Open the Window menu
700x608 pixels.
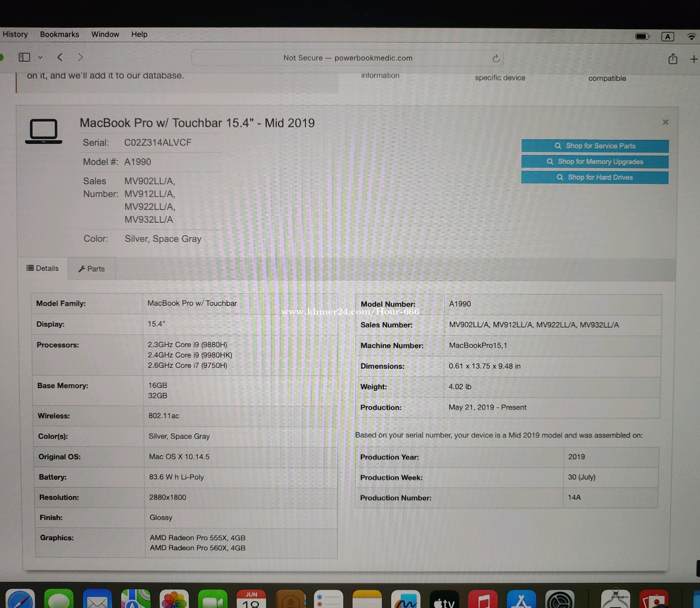tap(105, 34)
